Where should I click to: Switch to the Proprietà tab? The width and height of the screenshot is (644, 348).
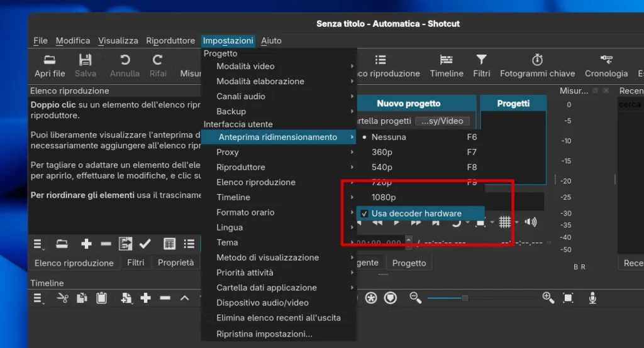tap(176, 263)
